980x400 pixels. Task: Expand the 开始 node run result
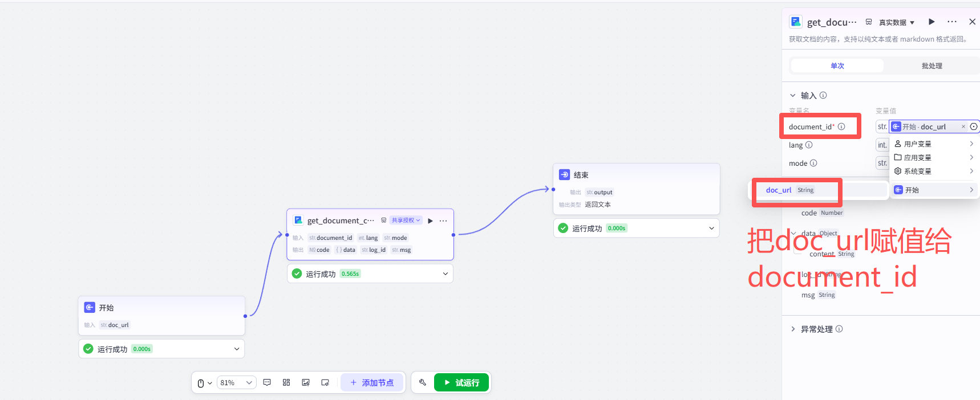point(237,349)
